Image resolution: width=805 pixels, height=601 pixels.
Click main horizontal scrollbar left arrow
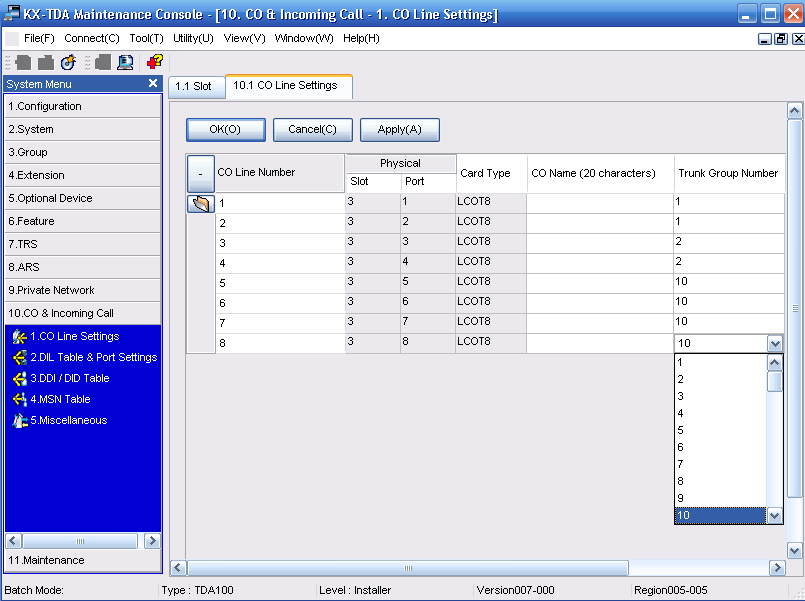(178, 568)
